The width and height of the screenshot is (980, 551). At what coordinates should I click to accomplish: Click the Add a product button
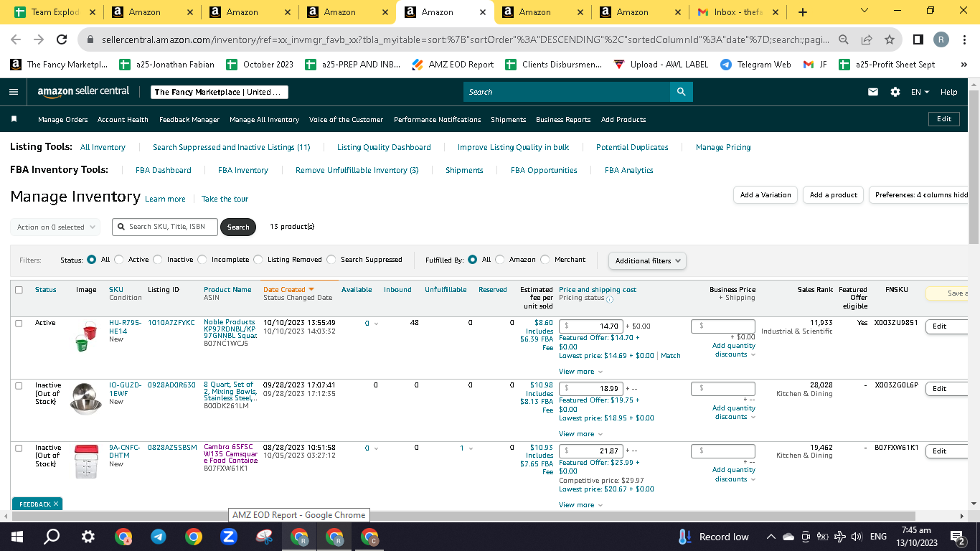(834, 195)
